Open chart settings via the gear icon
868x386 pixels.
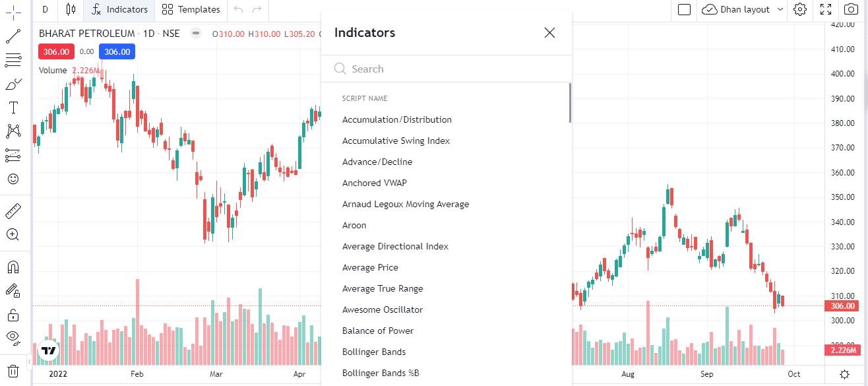(800, 9)
